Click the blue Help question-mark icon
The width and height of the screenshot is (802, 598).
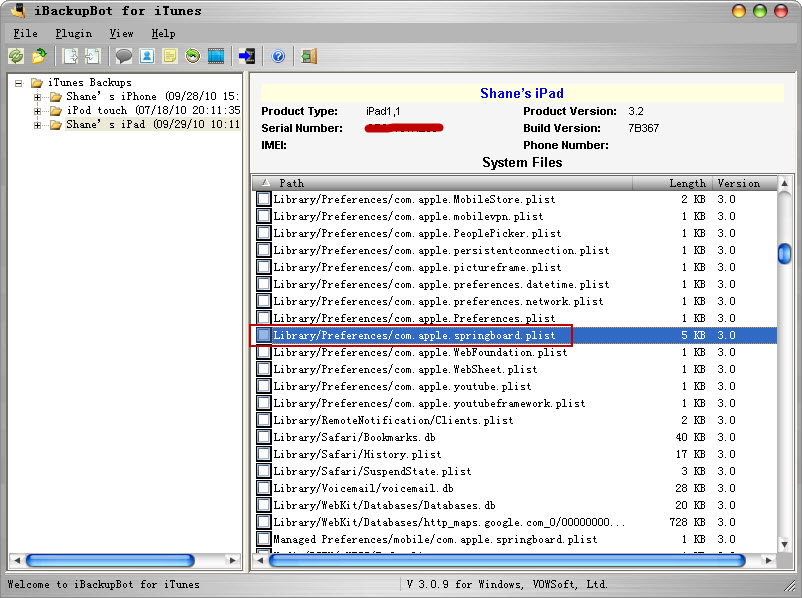click(x=278, y=56)
